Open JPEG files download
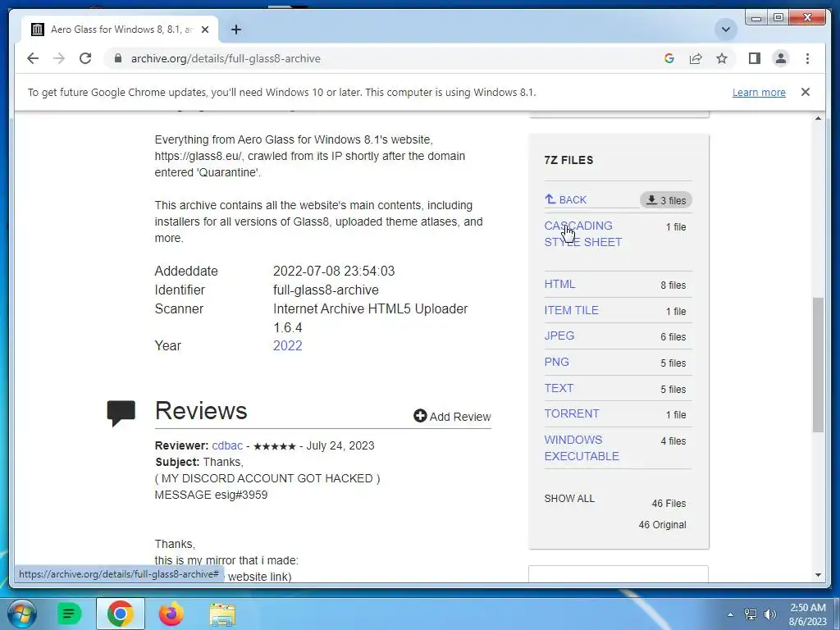The width and height of the screenshot is (840, 630). [559, 336]
